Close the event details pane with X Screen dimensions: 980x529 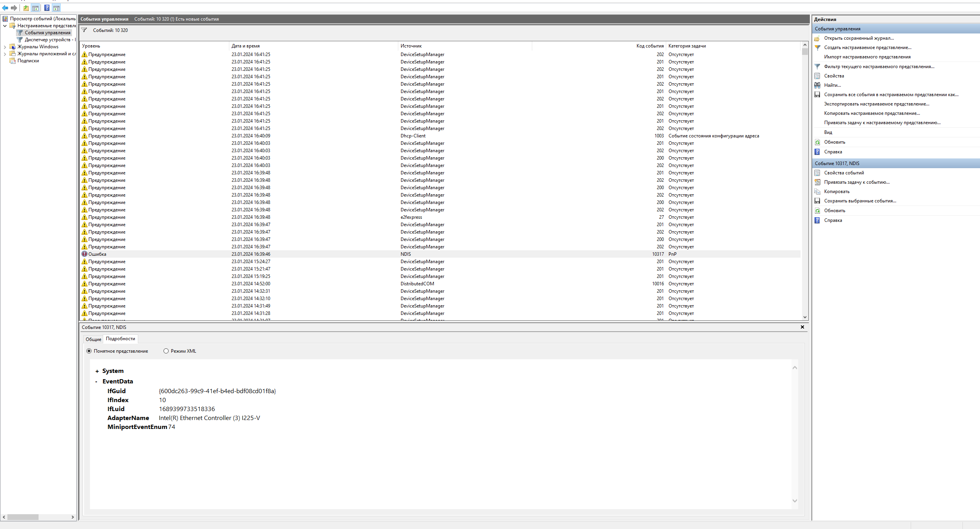802,327
